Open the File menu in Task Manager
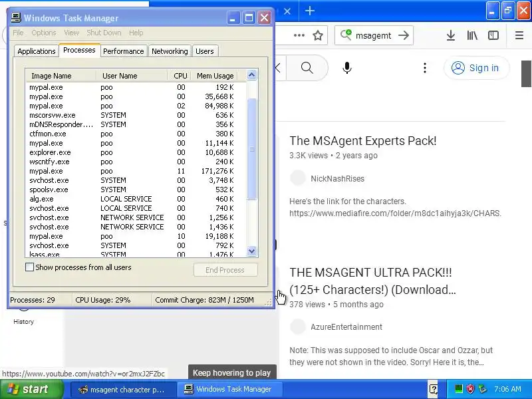This screenshot has height=399, width=532. [x=19, y=33]
